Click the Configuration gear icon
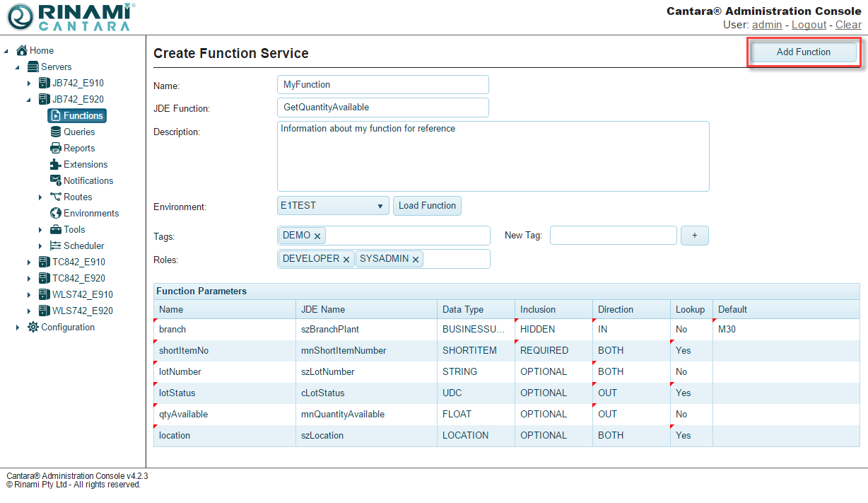868x503 pixels. (x=33, y=327)
